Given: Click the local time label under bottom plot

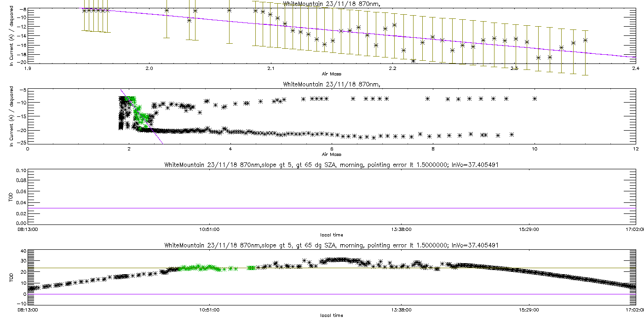Looking at the screenshot, I should point(331,316).
